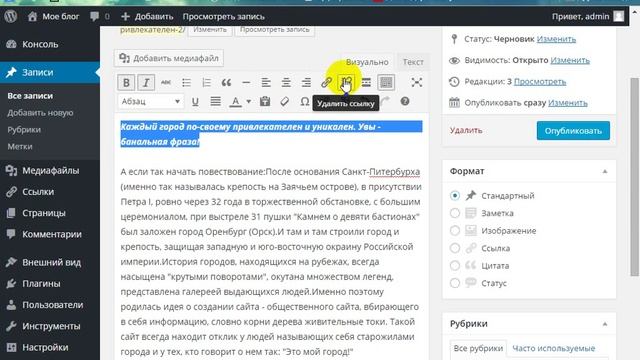Select the Статус post format

(455, 283)
